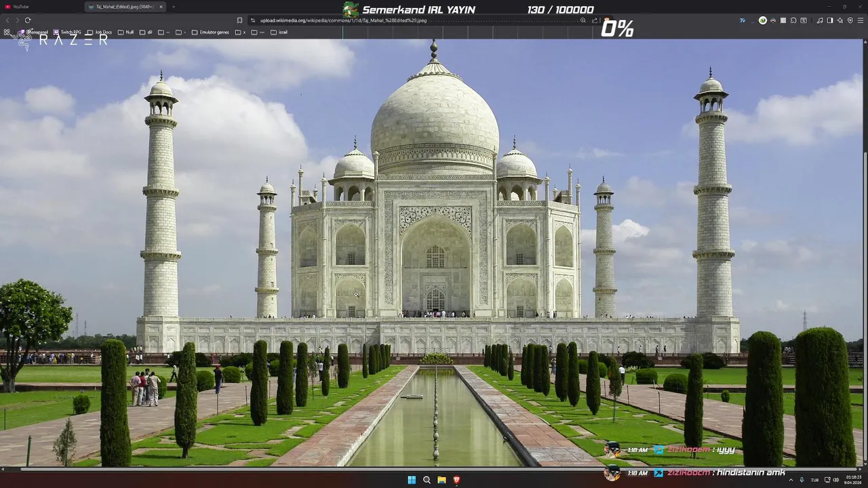Toggle the browser sidebar panel
The width and height of the screenshot is (868, 488).
830,20
